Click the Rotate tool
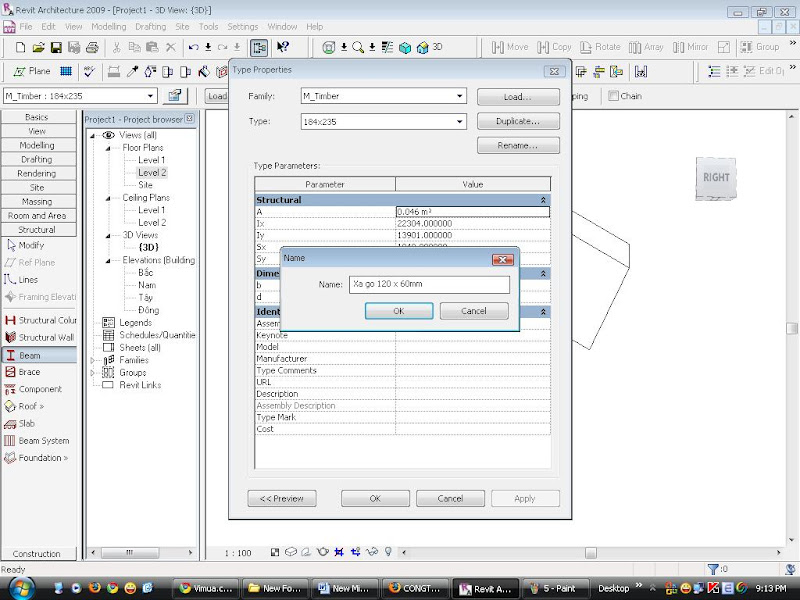The width and height of the screenshot is (800, 600). 600,47
